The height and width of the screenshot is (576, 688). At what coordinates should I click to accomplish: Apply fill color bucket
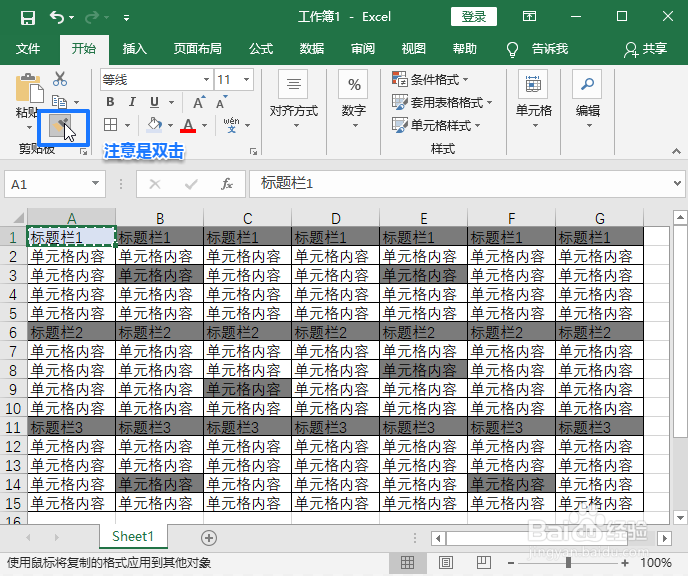pos(154,125)
